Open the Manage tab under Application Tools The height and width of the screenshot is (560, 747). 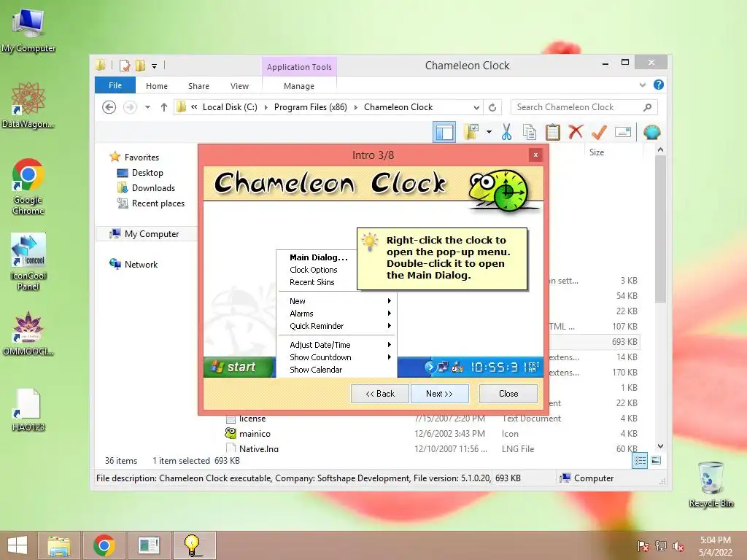(298, 86)
